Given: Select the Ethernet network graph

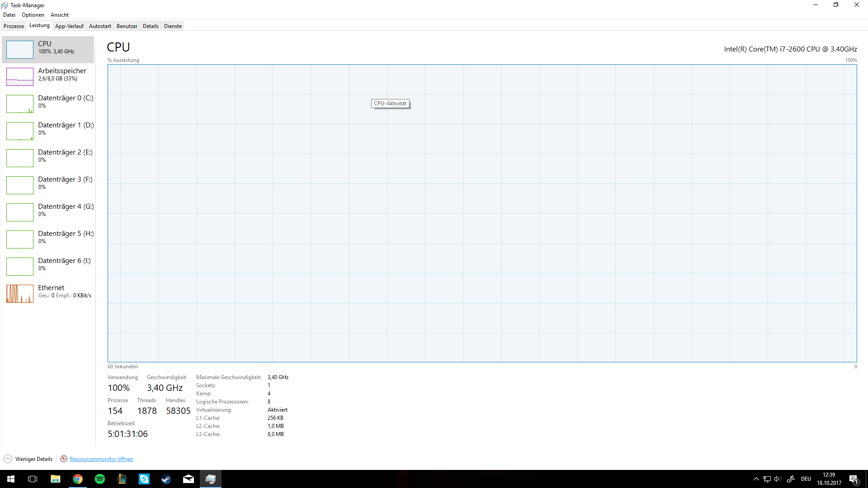Looking at the screenshot, I should pyautogui.click(x=20, y=294).
